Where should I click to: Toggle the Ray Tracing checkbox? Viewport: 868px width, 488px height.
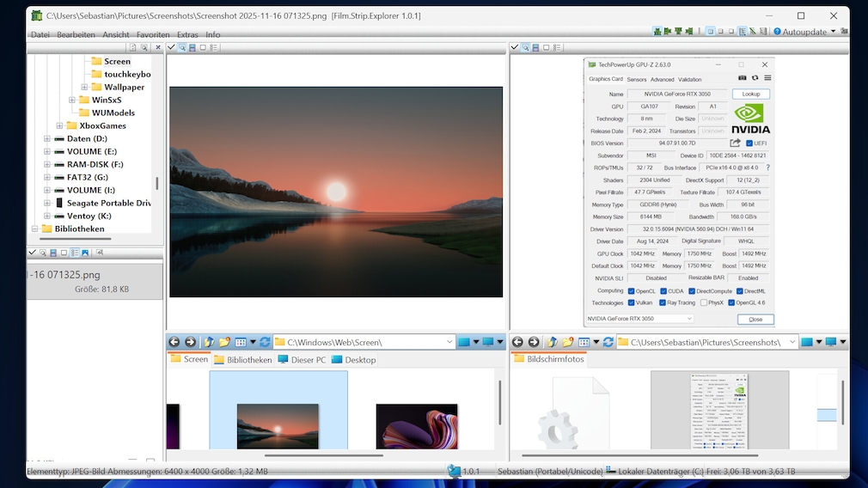pyautogui.click(x=661, y=302)
